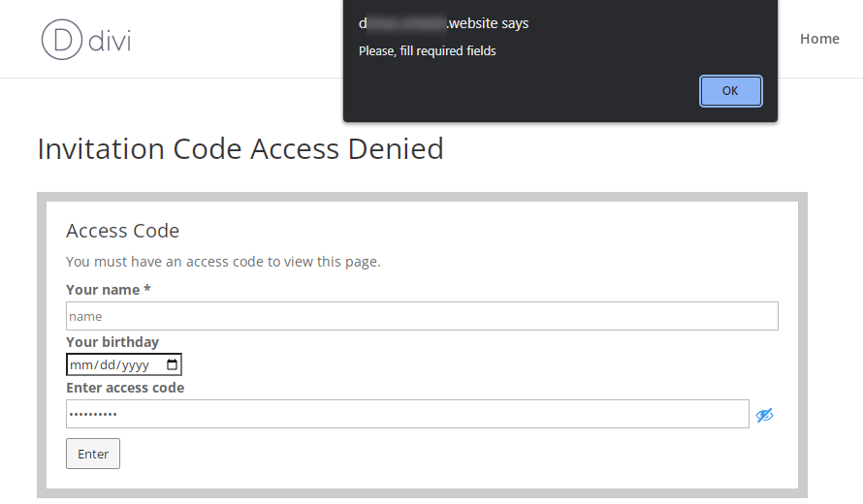Image resolution: width=863 pixels, height=504 pixels.
Task: Show the access code with eye icon
Action: pos(764,415)
